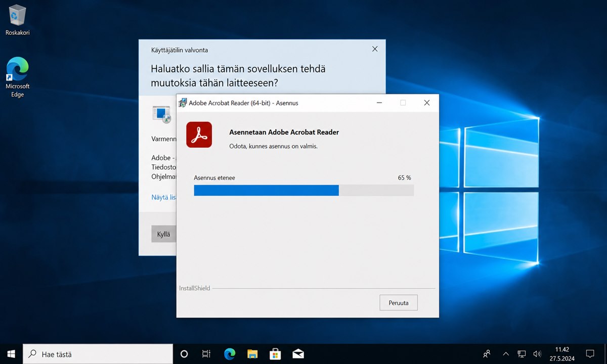
Task: Click the network icon in system tray
Action: [522, 354]
